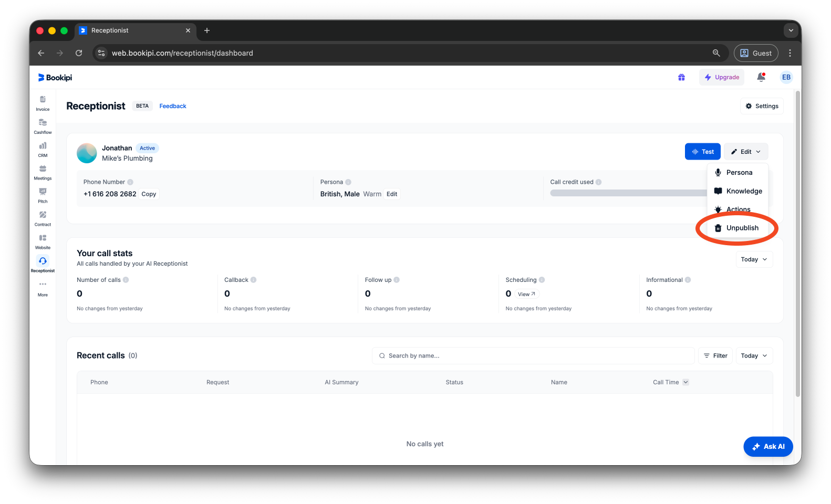Click the browser address bar URL
The image size is (831, 504).
182,53
